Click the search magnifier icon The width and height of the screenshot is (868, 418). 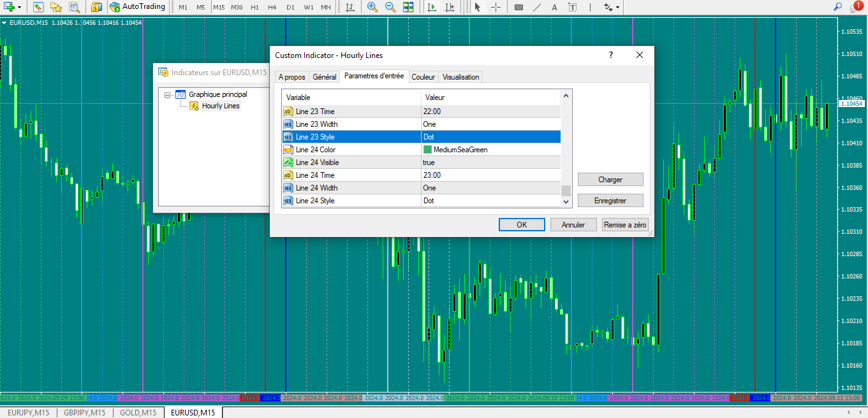tap(838, 7)
